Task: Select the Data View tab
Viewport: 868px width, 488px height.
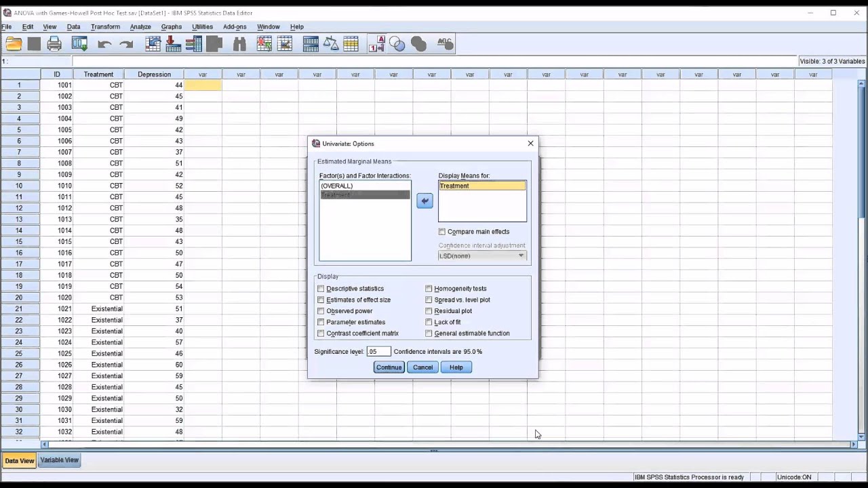Action: point(19,461)
